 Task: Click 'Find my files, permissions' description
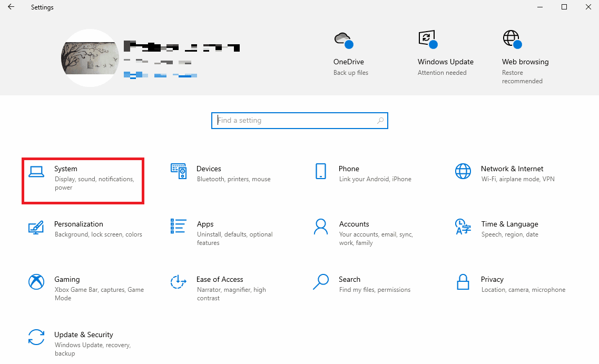[x=375, y=290]
